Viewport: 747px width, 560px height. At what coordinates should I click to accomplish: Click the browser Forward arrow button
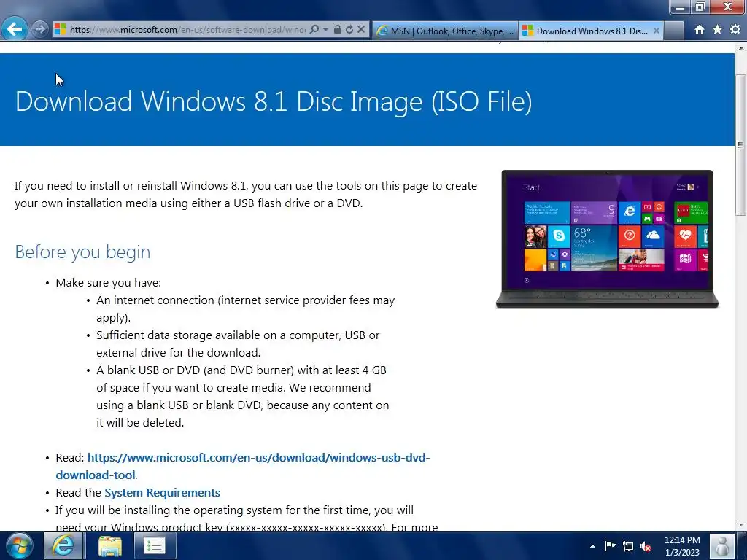40,29
